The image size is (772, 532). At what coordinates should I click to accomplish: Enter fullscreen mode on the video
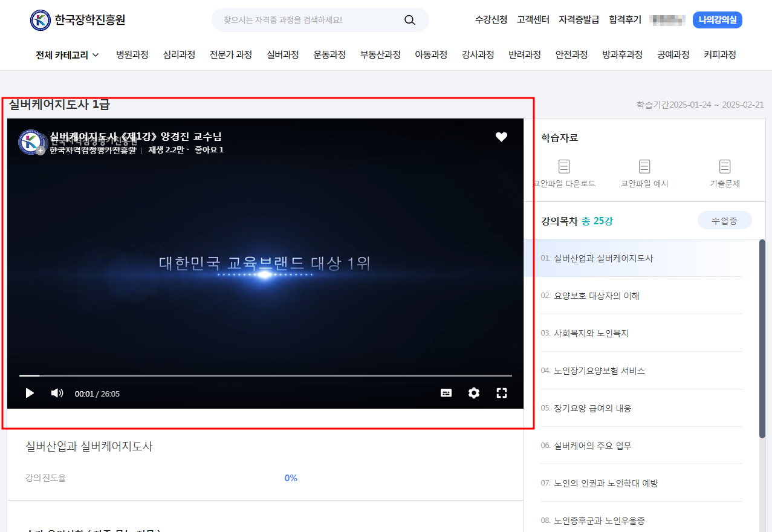(501, 392)
